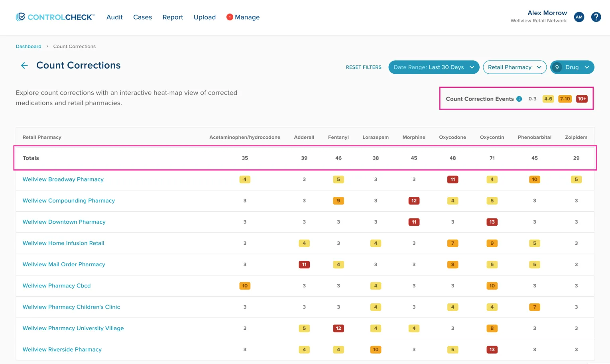The width and height of the screenshot is (610, 364).
Task: Click Compounding Pharmacy's Fentanyl cell showing 9
Action: click(338, 201)
